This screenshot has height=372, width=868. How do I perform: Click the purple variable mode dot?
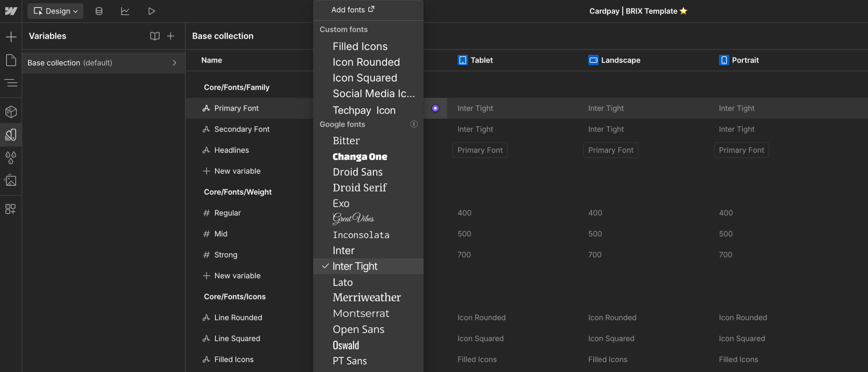(435, 108)
